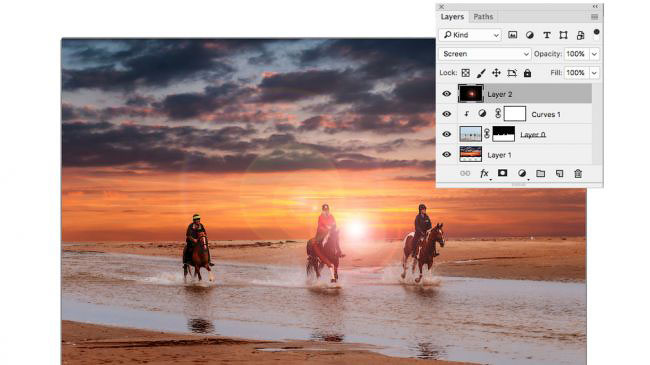This screenshot has height=365, width=650.
Task: Click Curves 1 adjustment icon
Action: tap(482, 114)
